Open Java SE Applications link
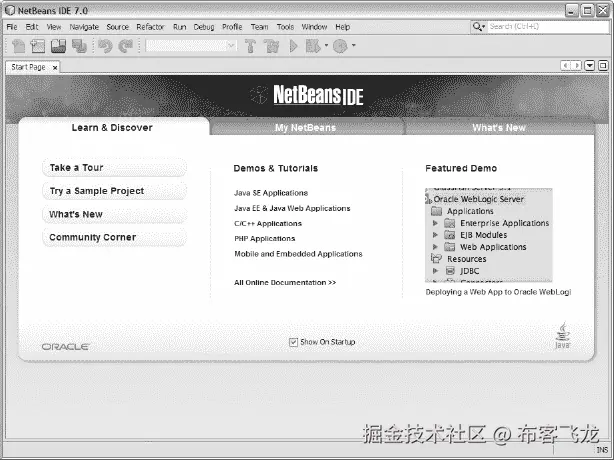Screen dimensions: 614x460 (x=271, y=193)
